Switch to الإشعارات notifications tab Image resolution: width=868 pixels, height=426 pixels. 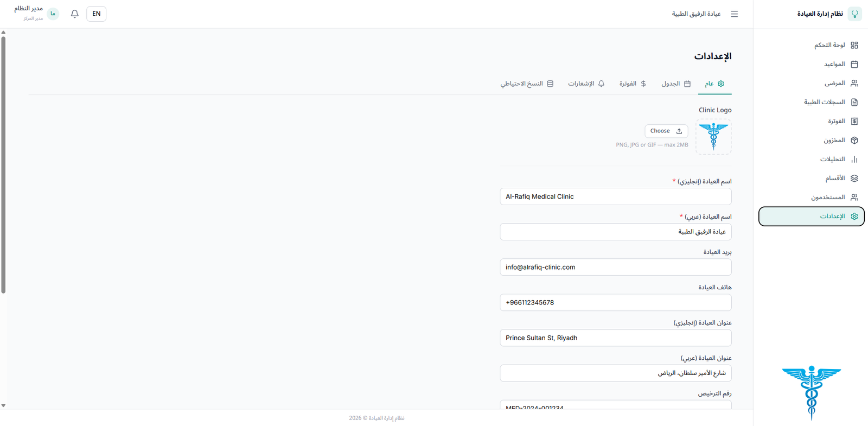pos(586,84)
